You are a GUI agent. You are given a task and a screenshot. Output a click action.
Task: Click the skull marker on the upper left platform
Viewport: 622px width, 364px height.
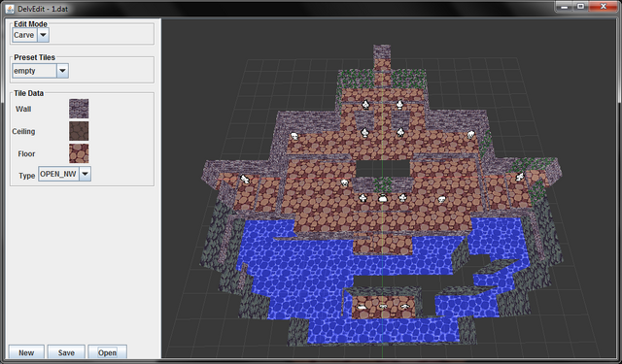pos(294,136)
